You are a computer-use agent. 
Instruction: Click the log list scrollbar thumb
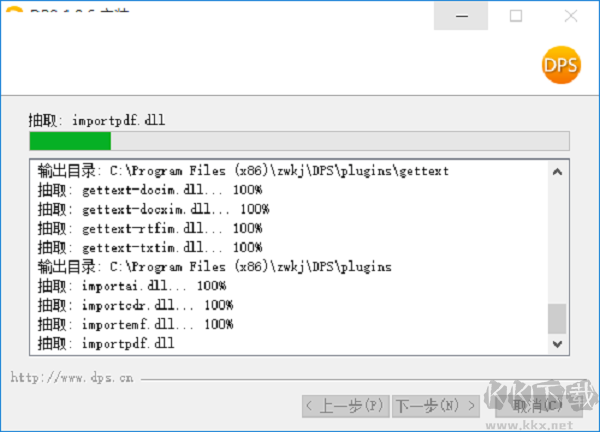[x=557, y=319]
